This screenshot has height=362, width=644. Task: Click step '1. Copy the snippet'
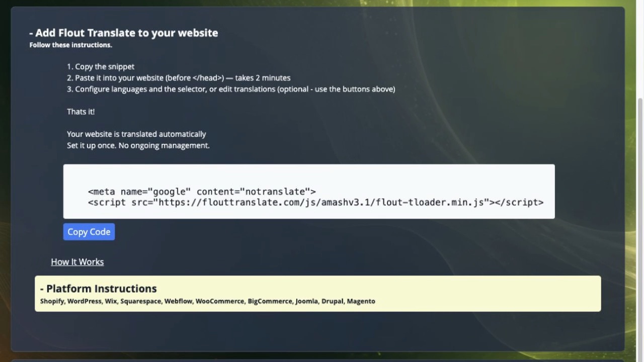pos(101,66)
